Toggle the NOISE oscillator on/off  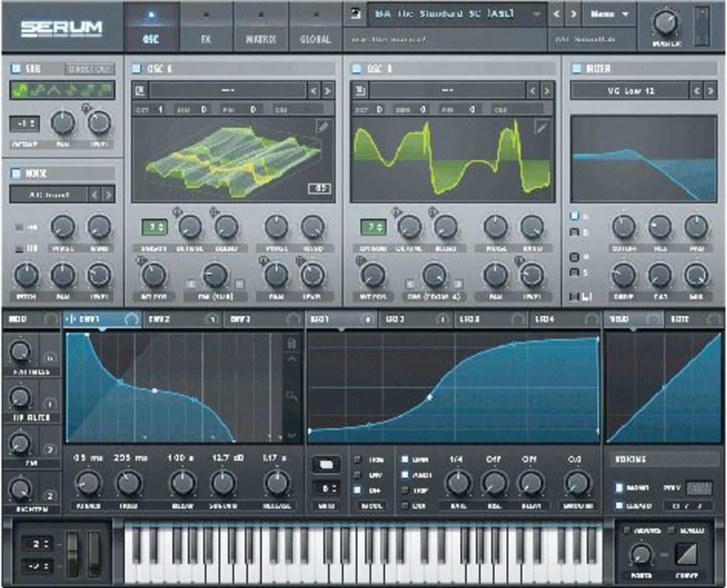pyautogui.click(x=16, y=173)
